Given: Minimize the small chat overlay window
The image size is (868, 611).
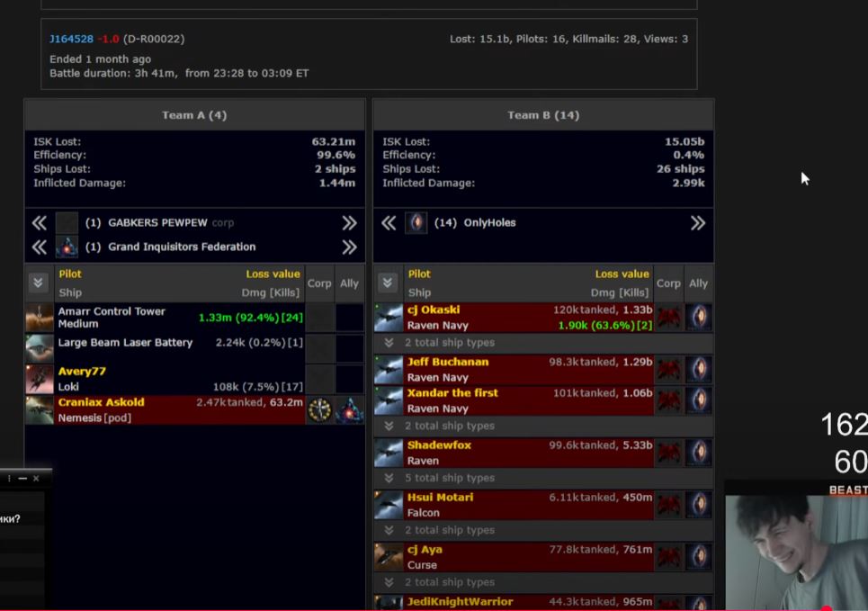Looking at the screenshot, I should (x=22, y=478).
